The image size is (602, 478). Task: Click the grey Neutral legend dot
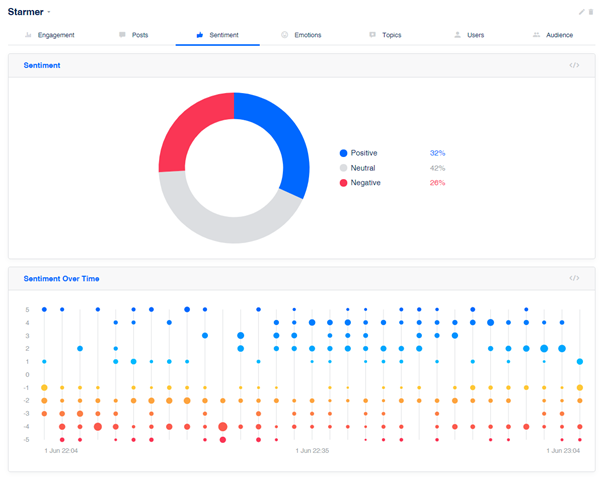343,168
